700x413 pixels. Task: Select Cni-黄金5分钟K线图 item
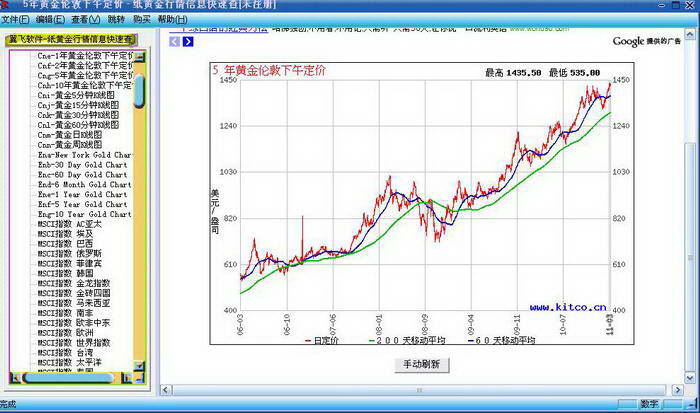[x=76, y=95]
